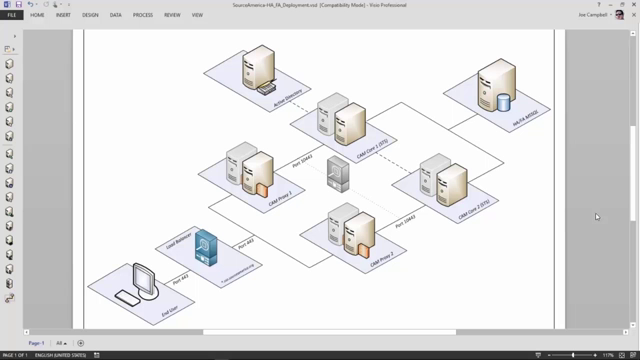The image size is (640, 360).
Task: Close the document with X below title bar
Action: (634, 15)
